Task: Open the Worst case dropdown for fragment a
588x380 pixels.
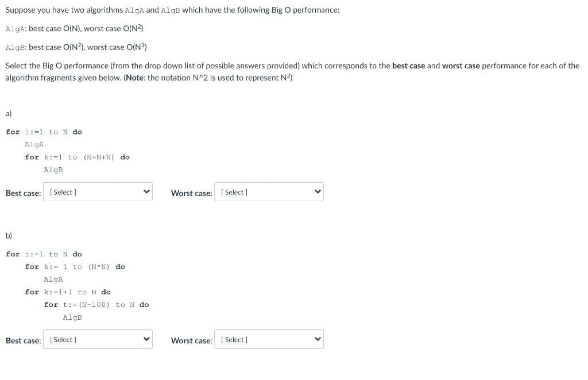Action: tap(269, 192)
